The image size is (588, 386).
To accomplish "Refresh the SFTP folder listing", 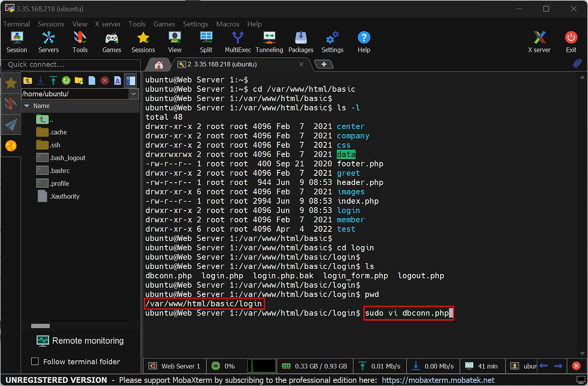I will coord(66,81).
